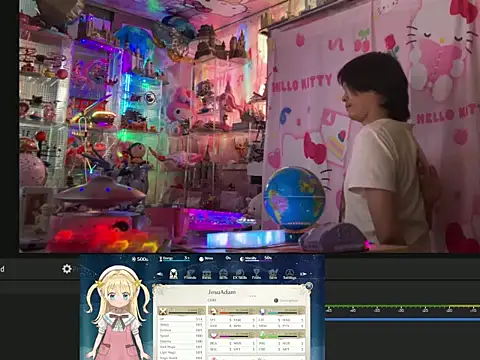Open the game Settings icon
Screen dimensions: 480x360
coord(289,274)
